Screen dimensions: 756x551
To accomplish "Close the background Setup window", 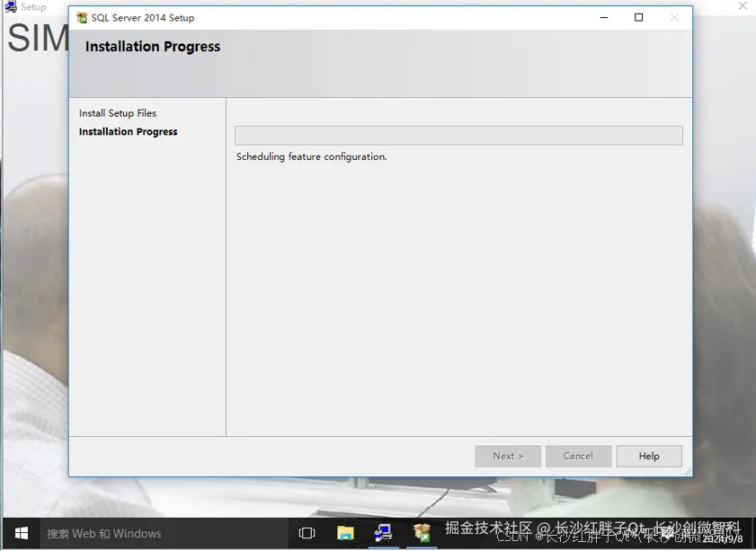I will [x=743, y=6].
